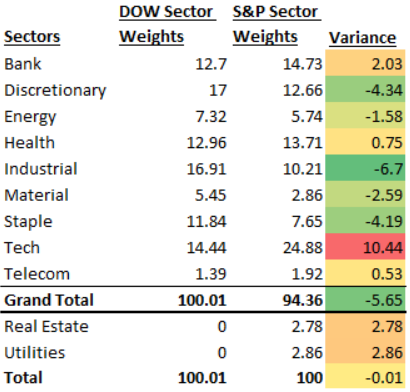The width and height of the screenshot is (410, 392).
Task: Select Energy S&P weight 5.74
Action: pyautogui.click(x=307, y=117)
